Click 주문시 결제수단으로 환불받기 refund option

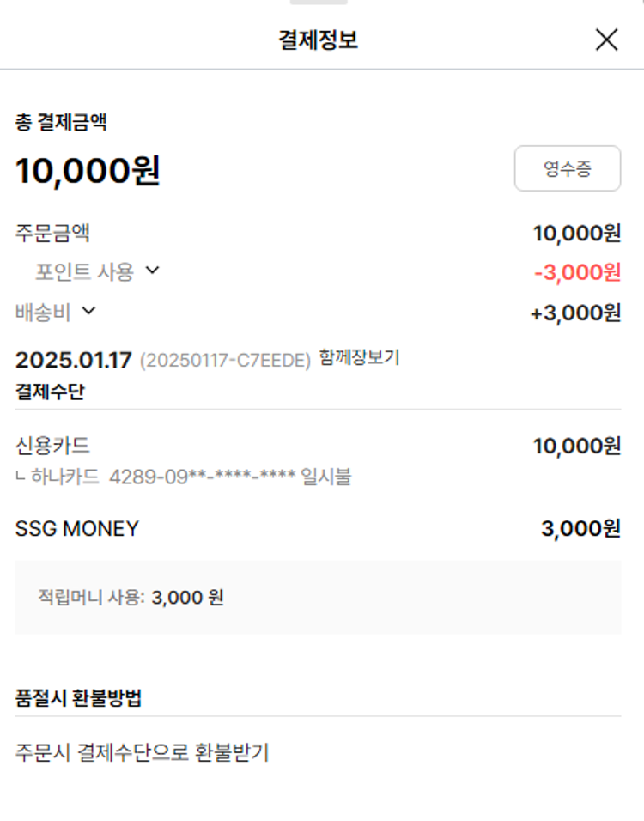[x=143, y=753]
